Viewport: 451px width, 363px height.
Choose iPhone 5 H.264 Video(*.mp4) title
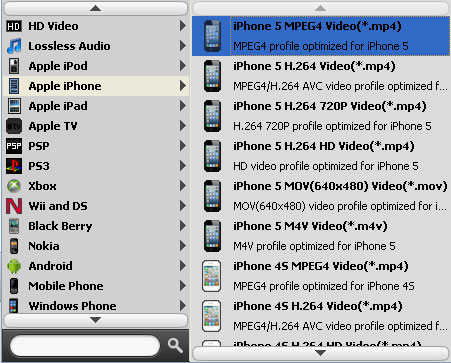click(x=314, y=66)
